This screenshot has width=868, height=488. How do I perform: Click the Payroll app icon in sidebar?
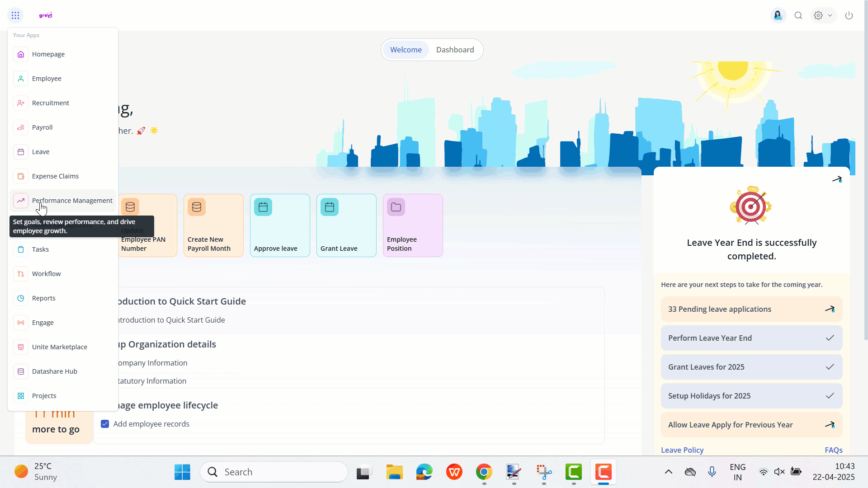click(21, 127)
